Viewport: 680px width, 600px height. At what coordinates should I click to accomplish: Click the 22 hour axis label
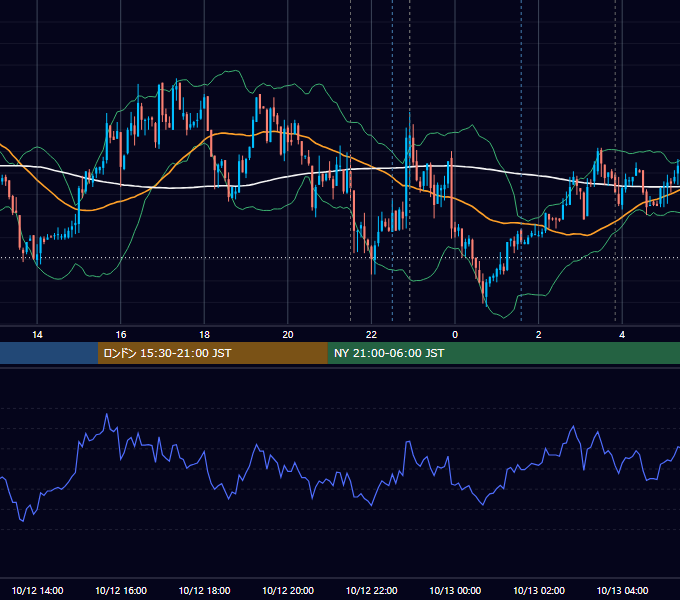[371, 335]
